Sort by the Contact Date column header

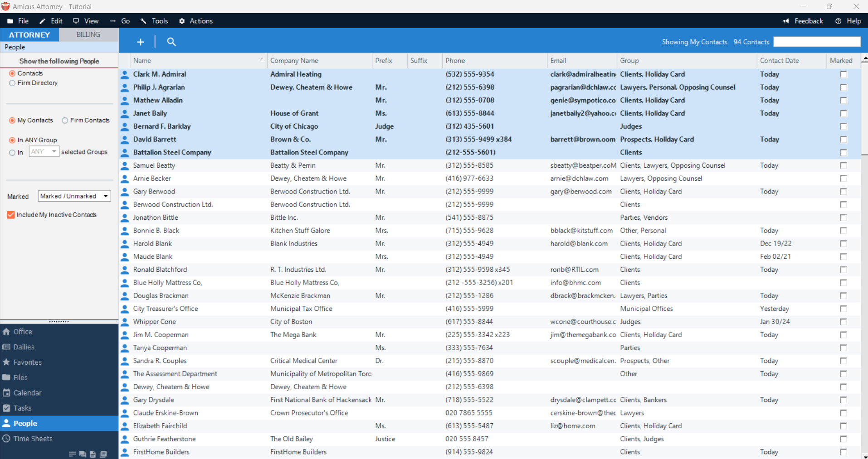(x=791, y=61)
